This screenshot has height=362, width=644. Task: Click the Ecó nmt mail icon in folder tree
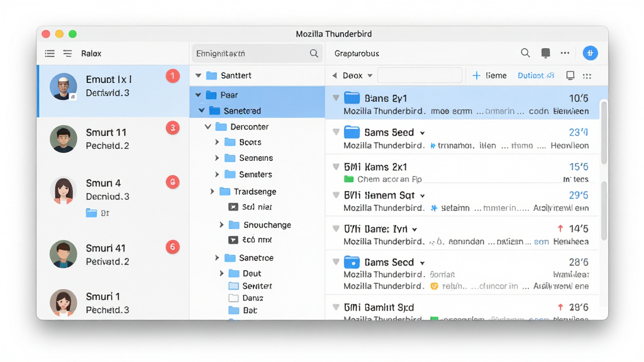233,239
